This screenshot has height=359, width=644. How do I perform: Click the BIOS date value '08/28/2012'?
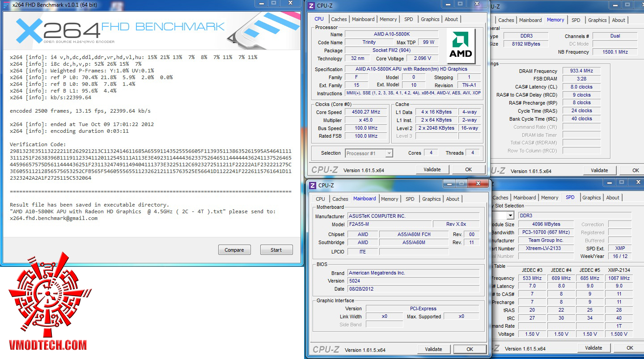coord(414,289)
